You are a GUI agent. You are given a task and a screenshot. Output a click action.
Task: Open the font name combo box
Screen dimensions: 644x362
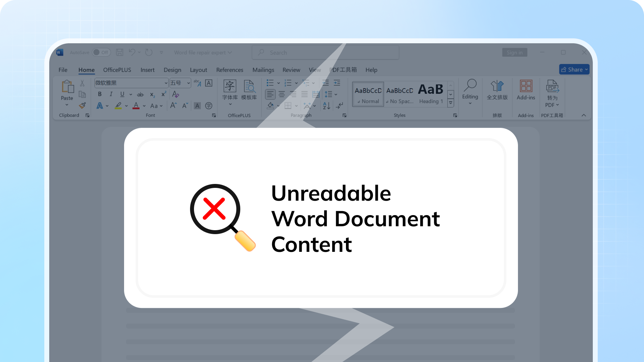[x=131, y=83]
